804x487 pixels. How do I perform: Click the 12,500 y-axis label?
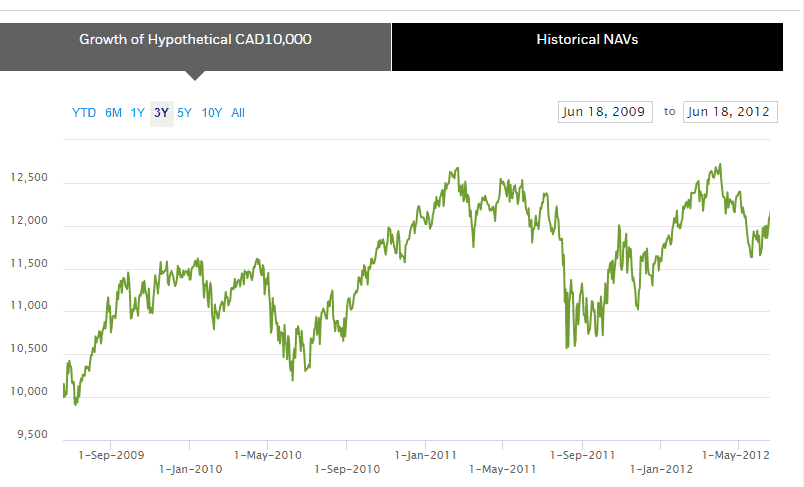(28, 178)
